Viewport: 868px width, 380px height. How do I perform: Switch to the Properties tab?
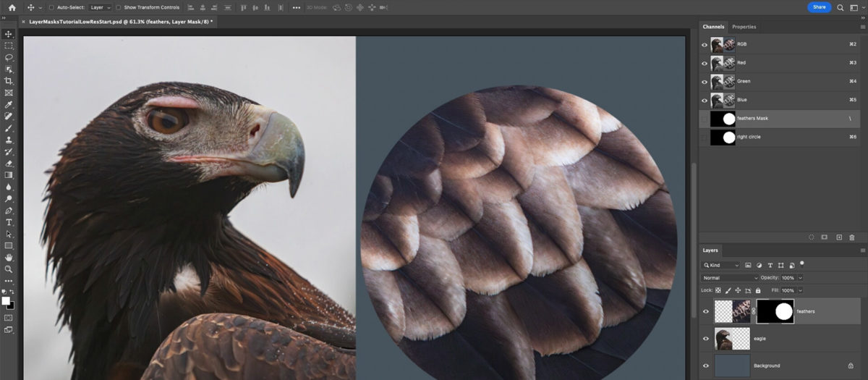point(744,27)
